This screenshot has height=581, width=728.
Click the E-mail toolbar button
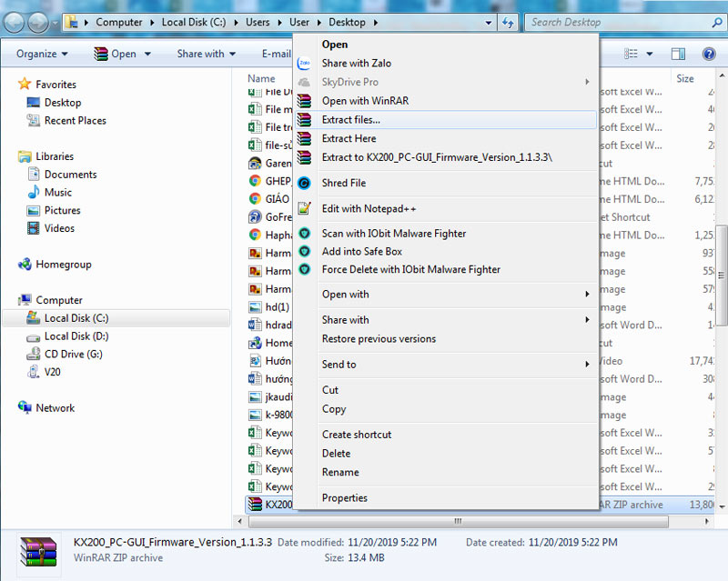[275, 54]
